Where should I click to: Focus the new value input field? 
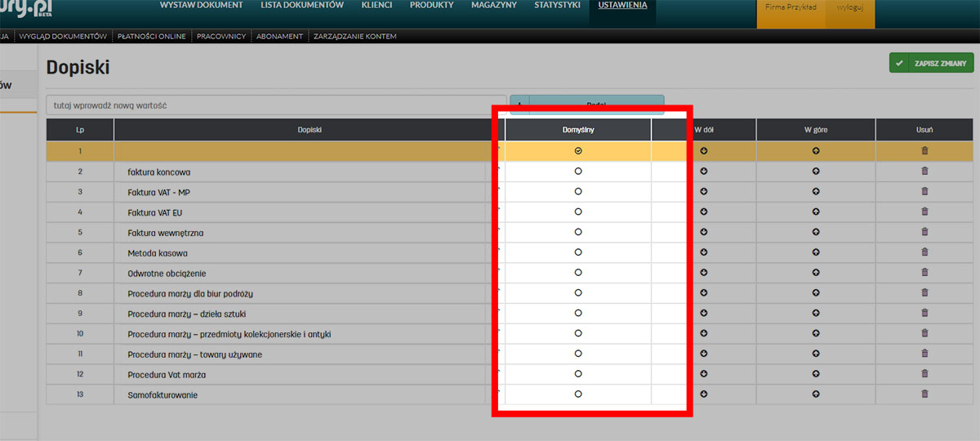click(275, 105)
